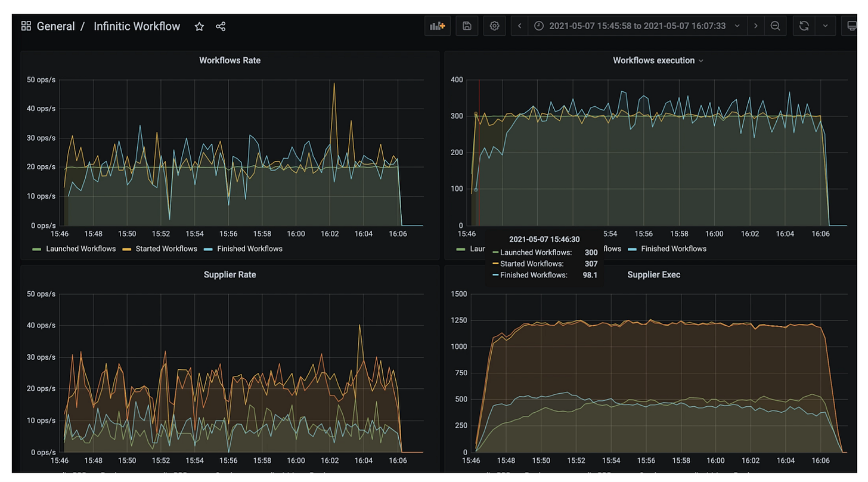Open dashboard settings gear icon
Viewport: 868px width, 482px height.
494,26
